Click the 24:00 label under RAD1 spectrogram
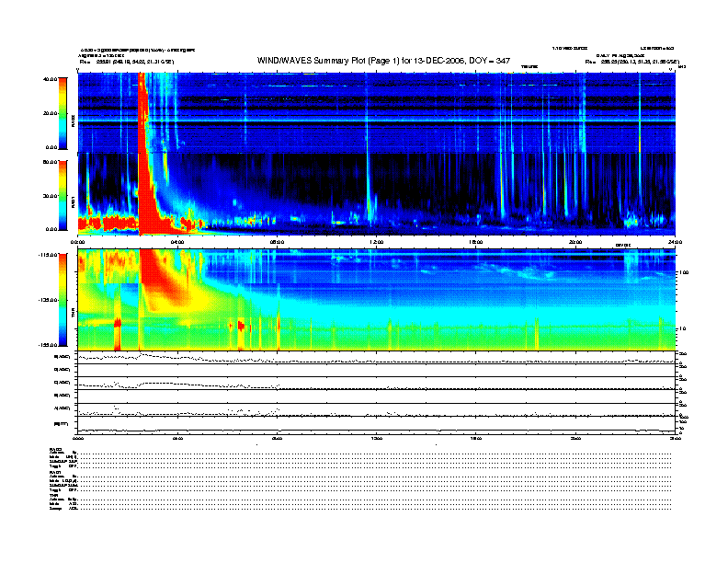Viewport: 728px width, 563px height. click(675, 242)
